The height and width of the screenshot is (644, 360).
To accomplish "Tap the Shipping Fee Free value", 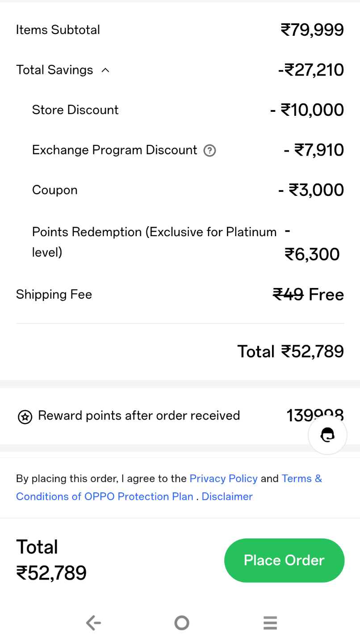I will pyautogui.click(x=326, y=295).
